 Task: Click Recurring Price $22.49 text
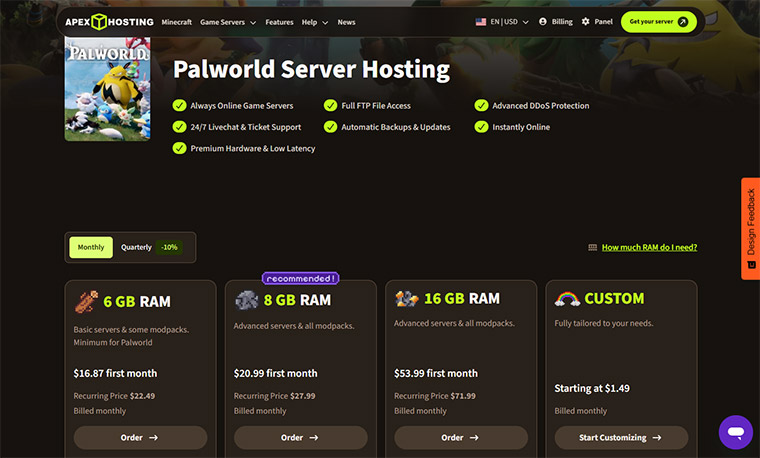(114, 396)
